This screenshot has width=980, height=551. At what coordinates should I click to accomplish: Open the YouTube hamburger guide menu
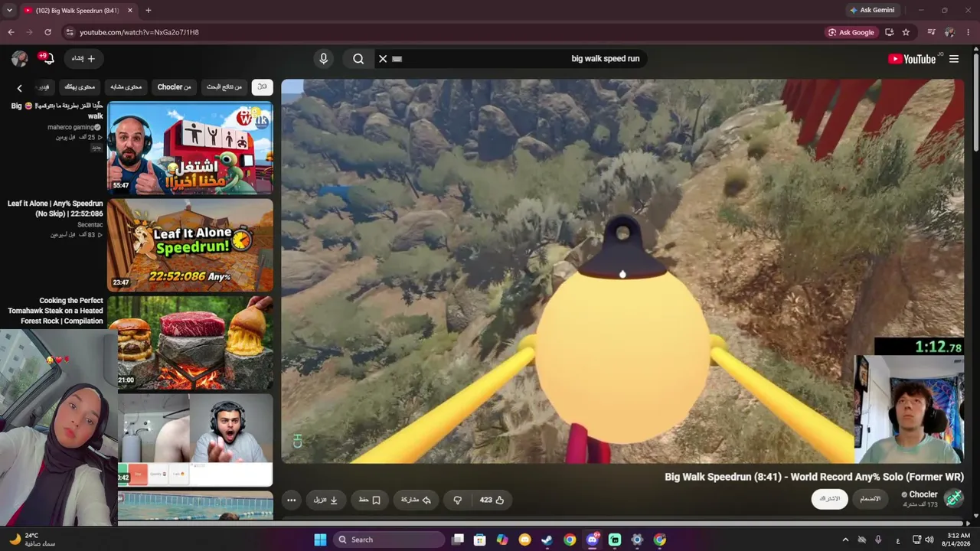(x=954, y=59)
